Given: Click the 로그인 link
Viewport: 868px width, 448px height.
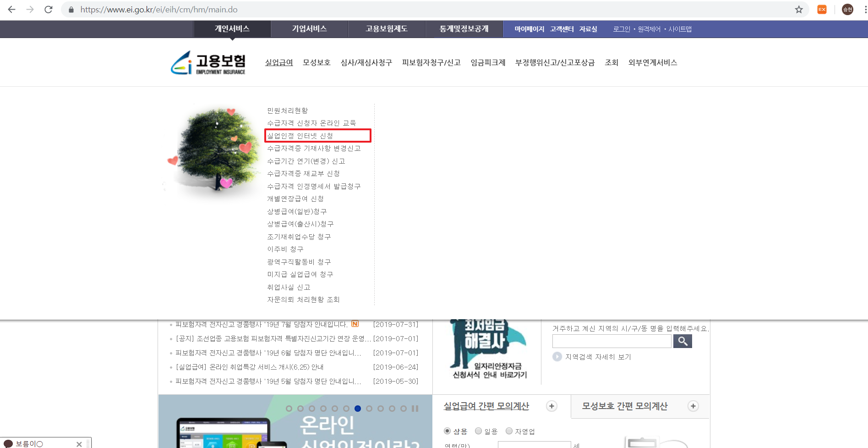Looking at the screenshot, I should pos(622,29).
